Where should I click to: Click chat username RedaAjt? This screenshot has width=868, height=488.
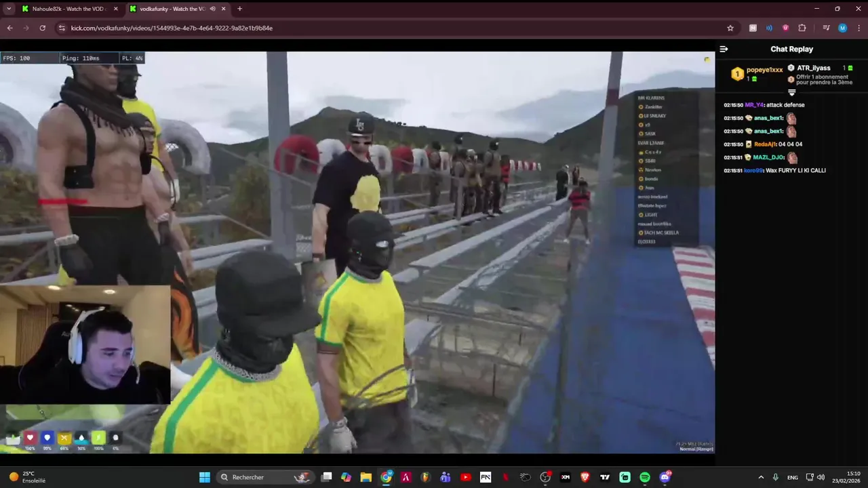pos(764,144)
